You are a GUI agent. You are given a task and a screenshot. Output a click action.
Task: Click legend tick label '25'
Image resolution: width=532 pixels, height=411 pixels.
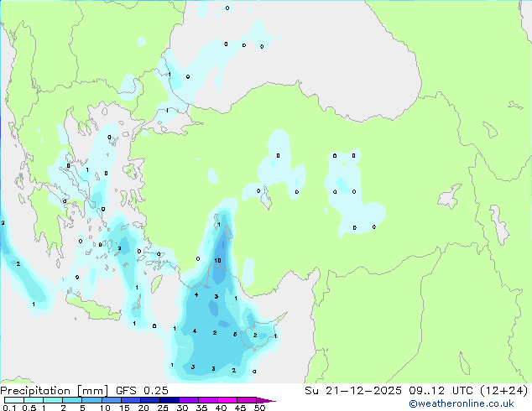(163, 408)
